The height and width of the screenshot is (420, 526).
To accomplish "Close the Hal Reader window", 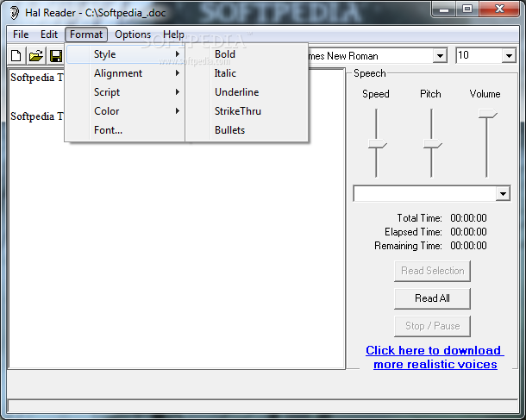I will coord(499,9).
